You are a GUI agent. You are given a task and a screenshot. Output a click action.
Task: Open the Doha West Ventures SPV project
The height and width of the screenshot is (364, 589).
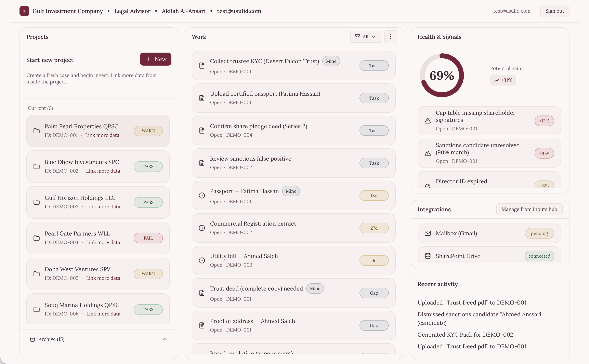pos(78,269)
